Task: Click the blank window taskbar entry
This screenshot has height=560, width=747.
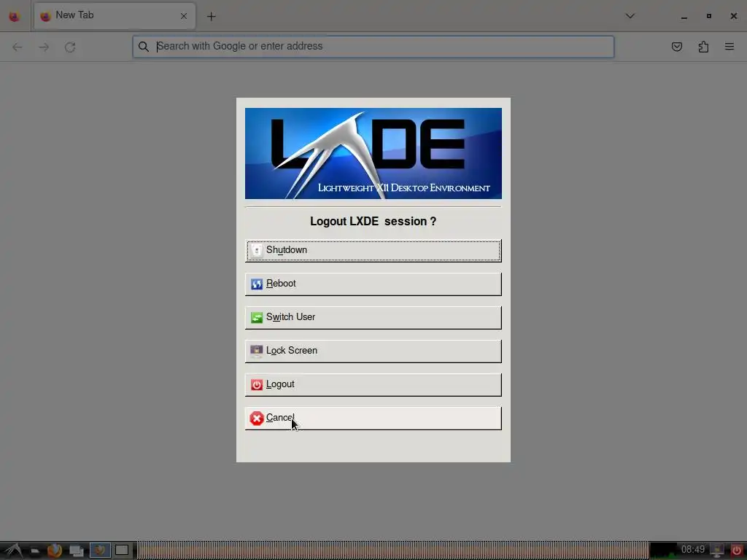Action: [x=122, y=551]
